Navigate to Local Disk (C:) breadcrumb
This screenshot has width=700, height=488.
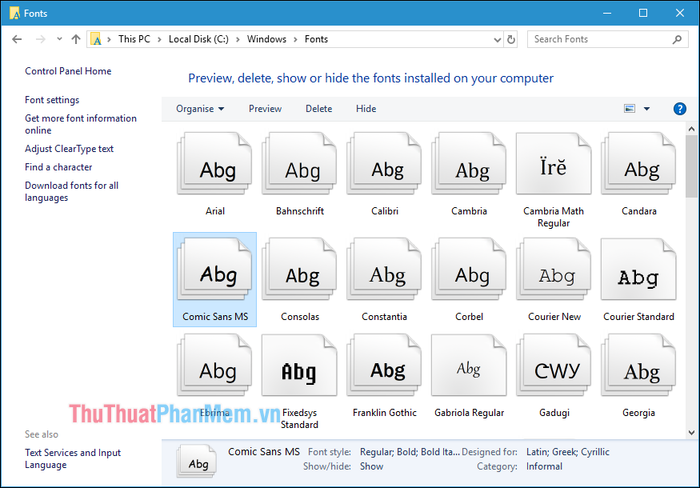(x=198, y=39)
